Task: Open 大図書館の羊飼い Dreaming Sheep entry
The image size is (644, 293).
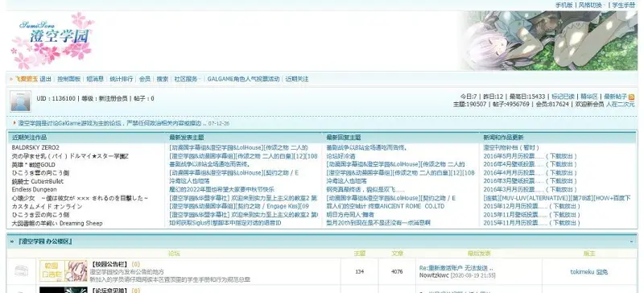Action: point(57,223)
